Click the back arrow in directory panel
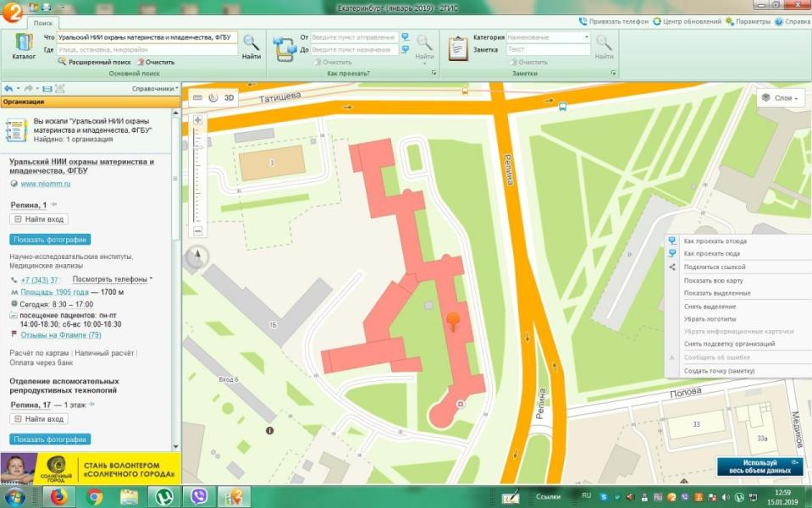Image resolution: width=812 pixels, height=508 pixels. 8,88
